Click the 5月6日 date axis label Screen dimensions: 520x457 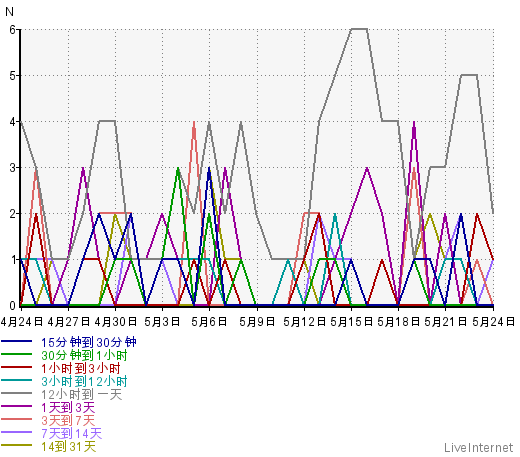209,321
